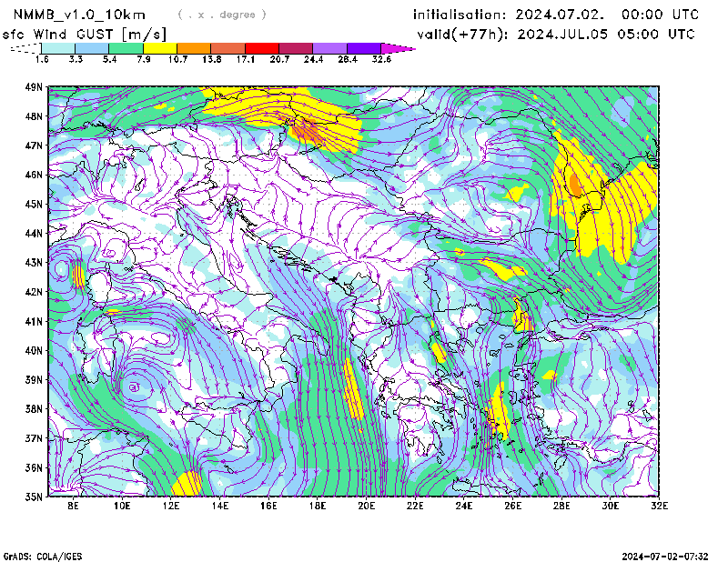The height and width of the screenshot is (562, 728).
Task: Click the 32E longitude axis label
Action: pyautogui.click(x=659, y=506)
